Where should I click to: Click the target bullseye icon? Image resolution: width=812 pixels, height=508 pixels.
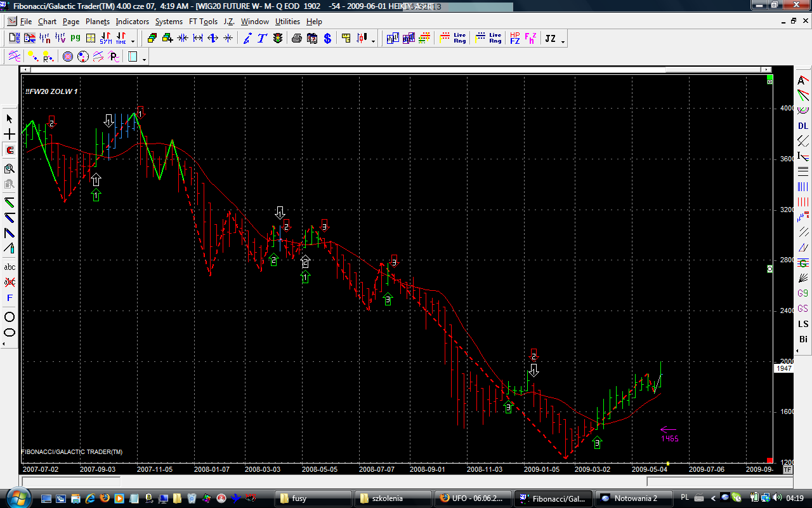(68, 57)
